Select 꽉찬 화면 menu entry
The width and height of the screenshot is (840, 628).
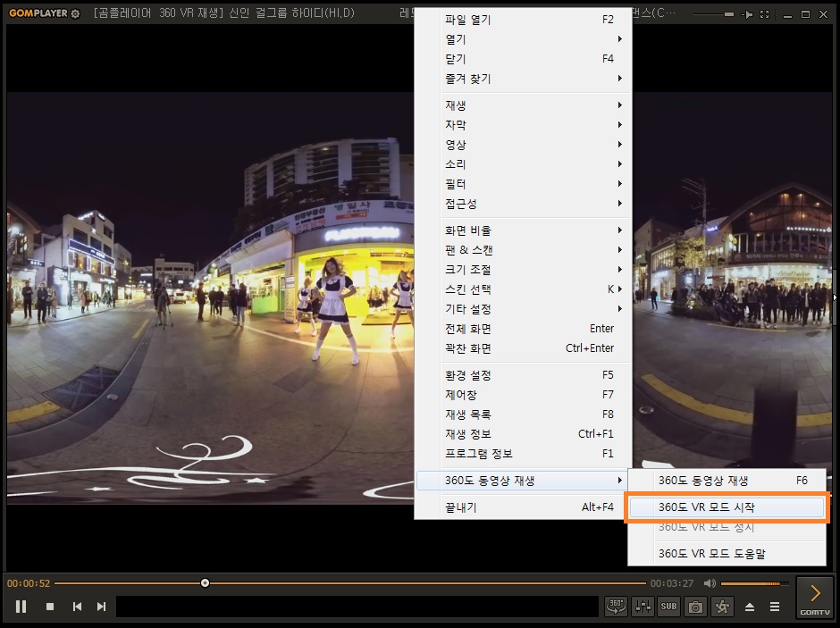[523, 348]
